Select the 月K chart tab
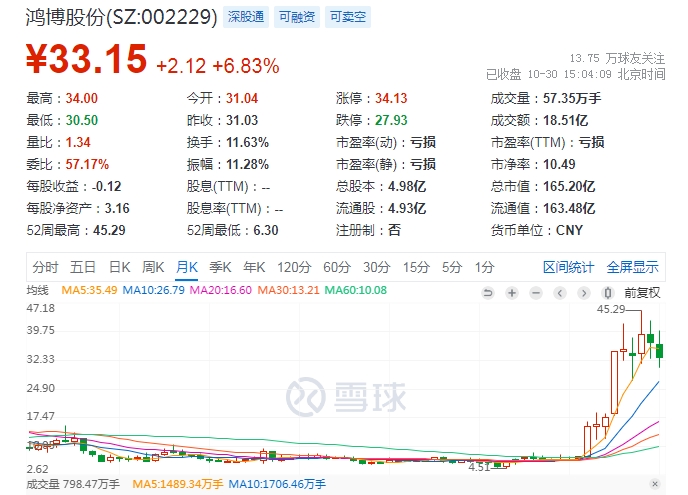 pyautogui.click(x=186, y=267)
